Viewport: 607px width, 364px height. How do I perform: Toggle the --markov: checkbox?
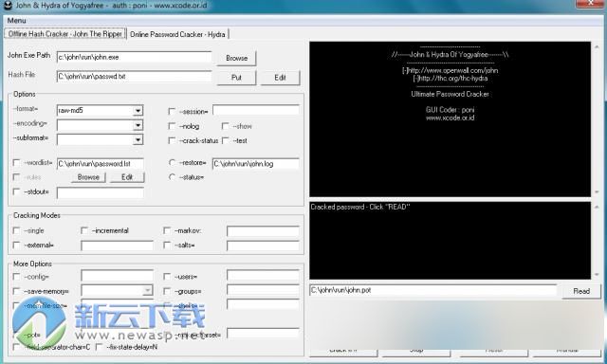pos(167,230)
